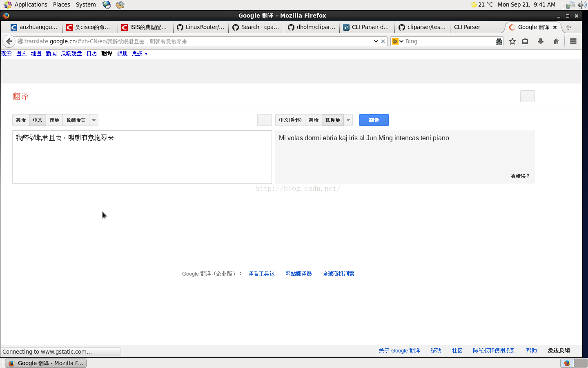This screenshot has height=368, width=588.
Task: Open the Bing search engine selector
Action: tap(398, 41)
